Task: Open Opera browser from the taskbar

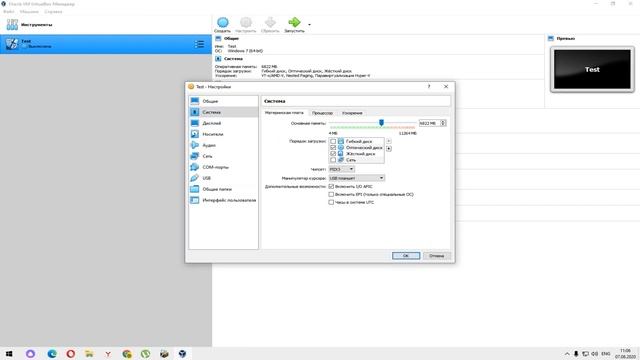Action: (71, 353)
